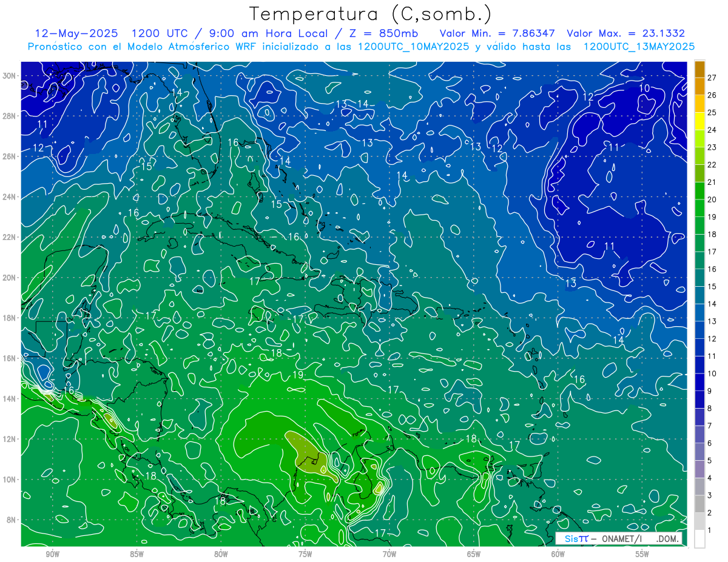Viewport: 728px width, 562px height.
Task: Click the "18N" latitude axis label
Action: click(x=9, y=318)
